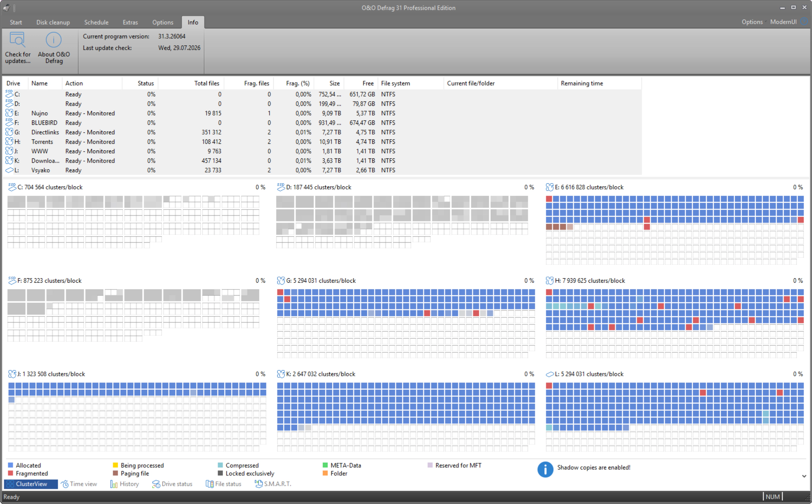
Task: Select the Info ribbon tab
Action: pos(193,22)
